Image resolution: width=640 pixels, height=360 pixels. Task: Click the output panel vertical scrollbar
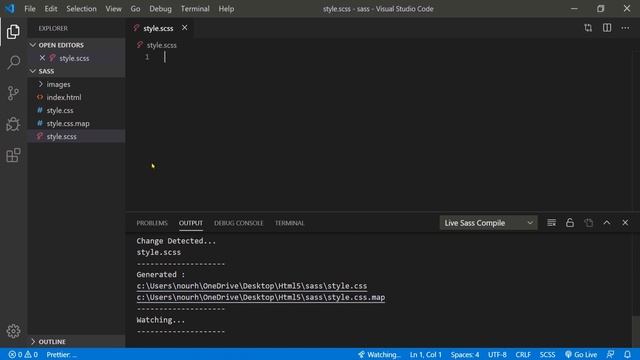click(x=636, y=331)
